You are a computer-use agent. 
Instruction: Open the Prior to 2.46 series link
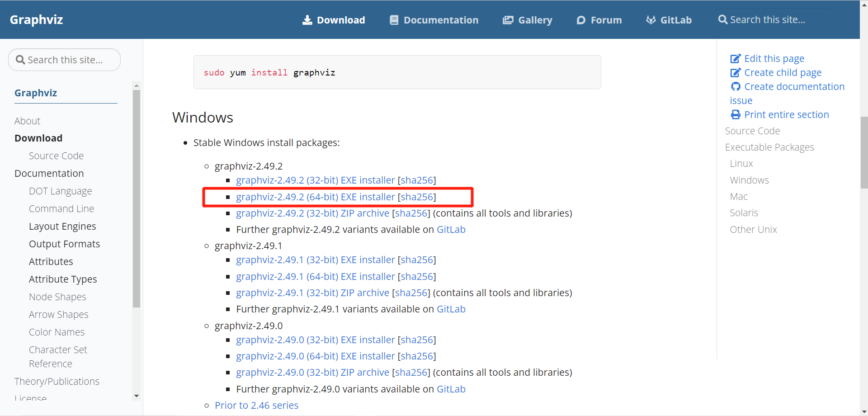coord(256,405)
